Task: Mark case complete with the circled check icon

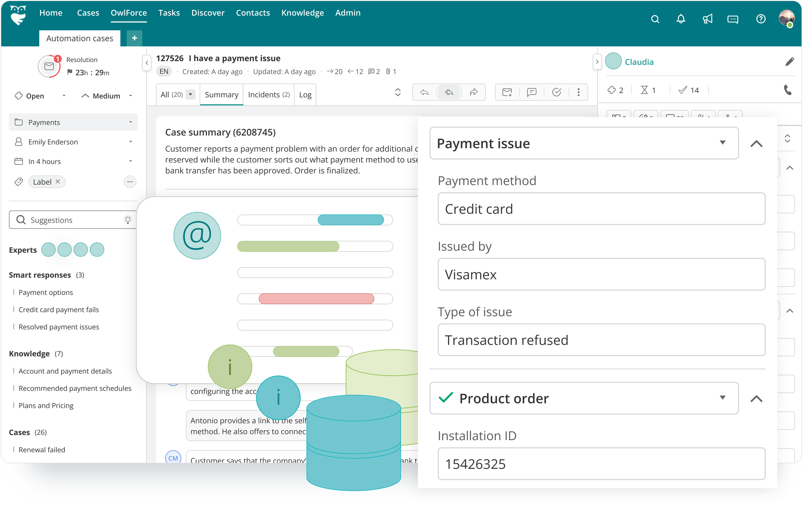Action: tap(557, 92)
